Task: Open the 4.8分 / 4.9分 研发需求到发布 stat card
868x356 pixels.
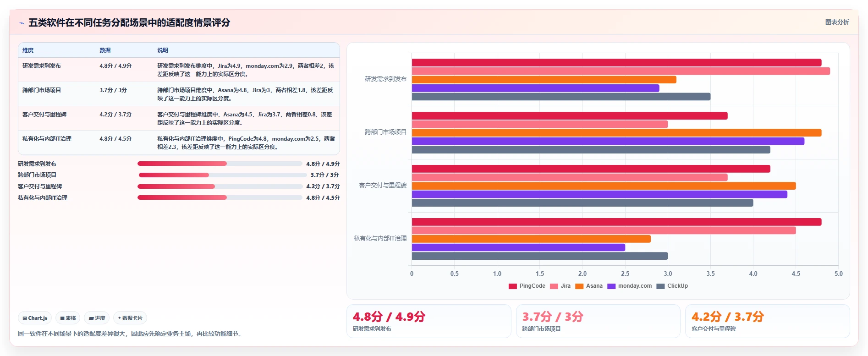Action: (429, 321)
